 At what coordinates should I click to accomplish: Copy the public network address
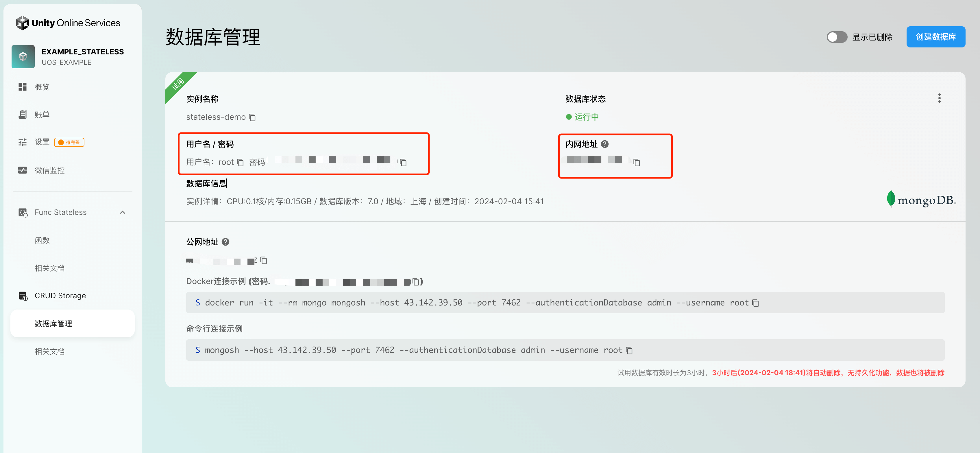point(264,260)
